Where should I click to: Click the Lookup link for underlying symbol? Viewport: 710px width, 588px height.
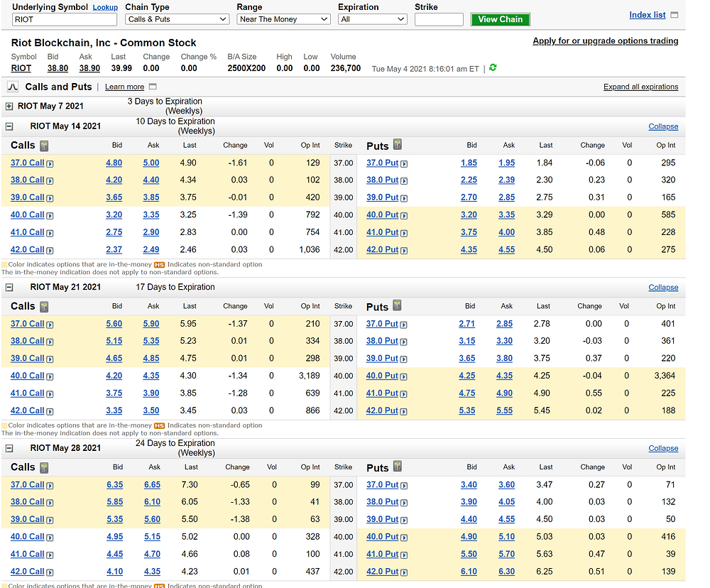coord(105,7)
